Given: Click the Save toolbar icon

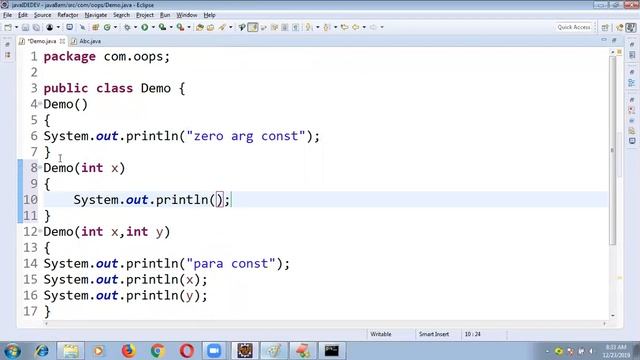Looking at the screenshot, I should tap(25, 27).
